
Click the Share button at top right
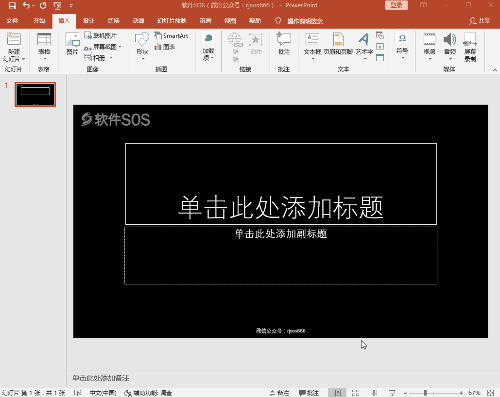(x=480, y=21)
